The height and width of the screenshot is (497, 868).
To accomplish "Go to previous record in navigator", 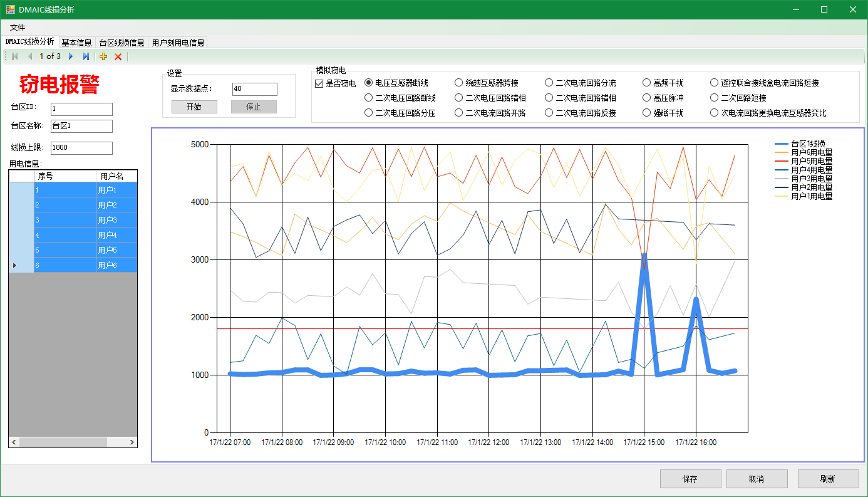I will click(x=29, y=56).
